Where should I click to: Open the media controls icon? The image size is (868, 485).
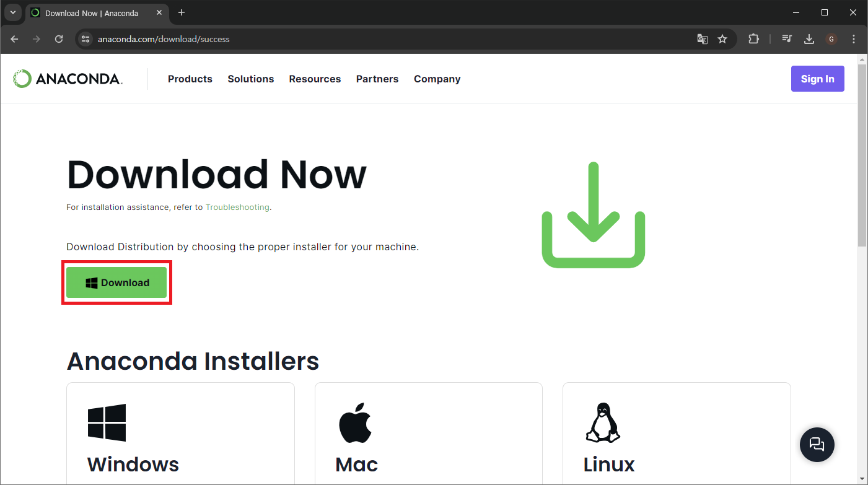pyautogui.click(x=787, y=39)
